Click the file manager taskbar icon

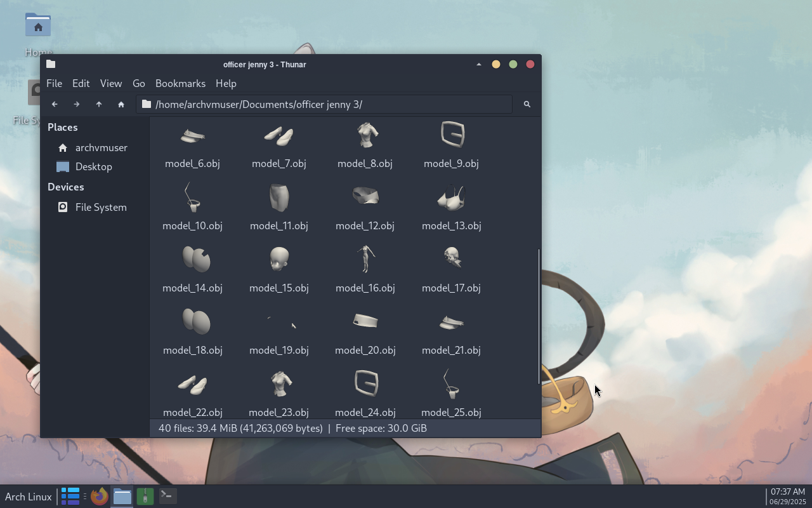coord(122,496)
